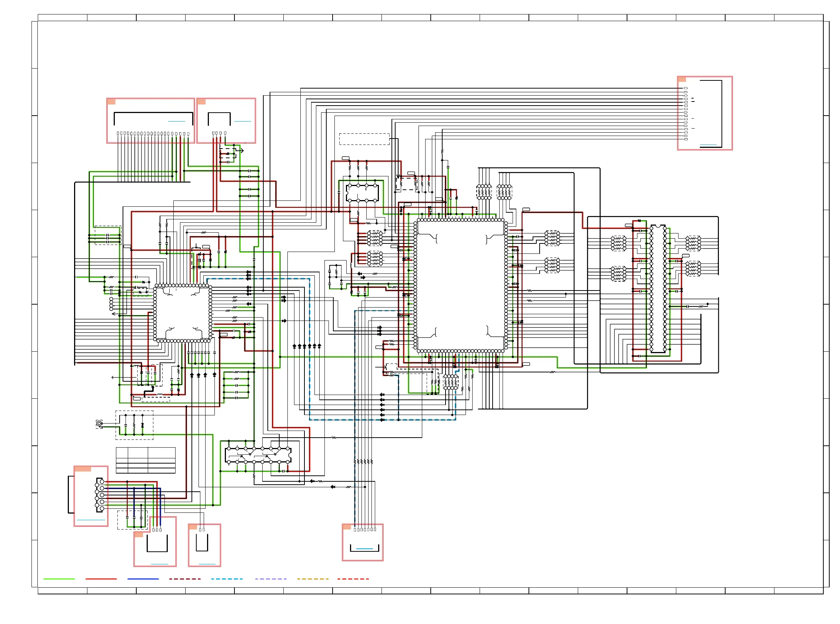Viewport: 840px width, 624px height.
Task: Click the empty dashed rectangle above the 8-pin IC
Action: pyautogui.click(x=364, y=139)
